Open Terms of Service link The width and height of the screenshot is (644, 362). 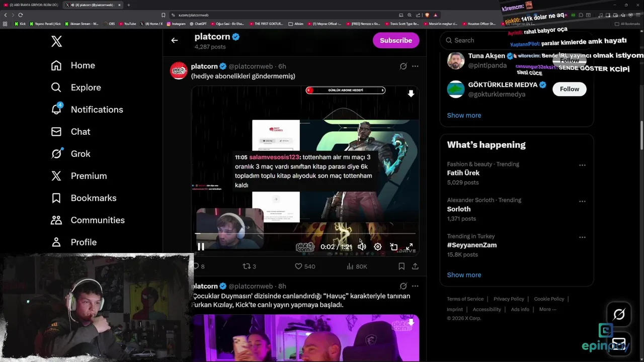pos(465,299)
